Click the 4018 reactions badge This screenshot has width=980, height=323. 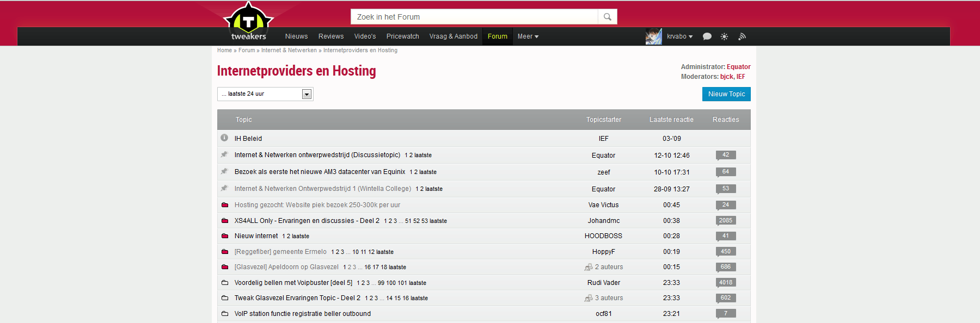tap(726, 283)
